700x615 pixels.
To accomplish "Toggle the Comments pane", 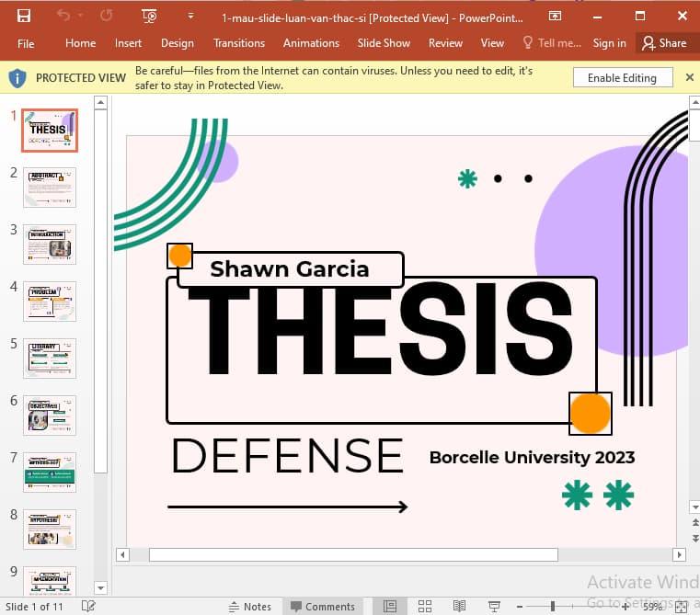I will [322, 607].
